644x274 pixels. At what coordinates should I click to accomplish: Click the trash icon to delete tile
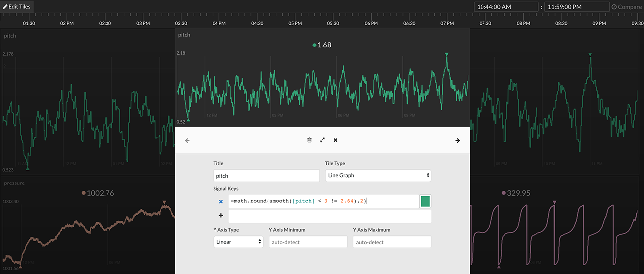tap(309, 140)
